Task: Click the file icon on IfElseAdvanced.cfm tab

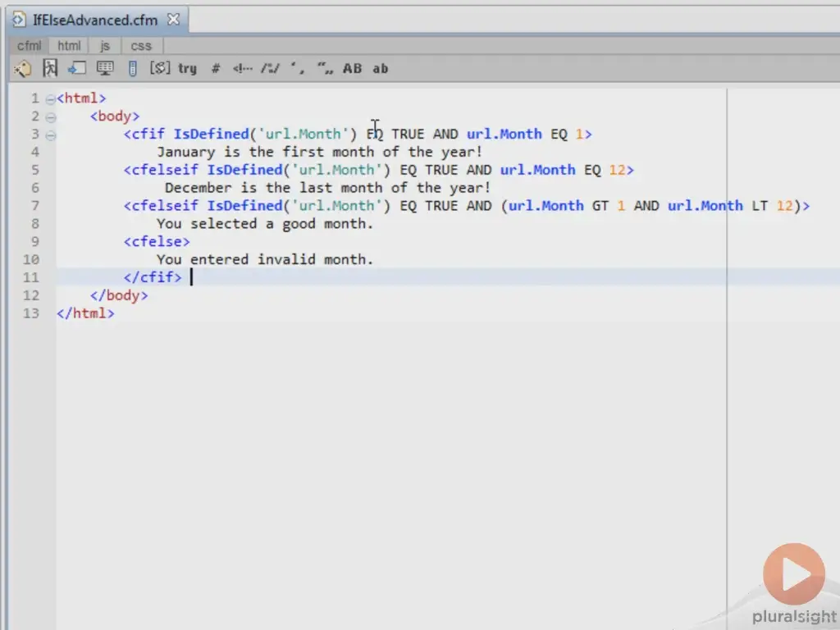Action: click(18, 20)
